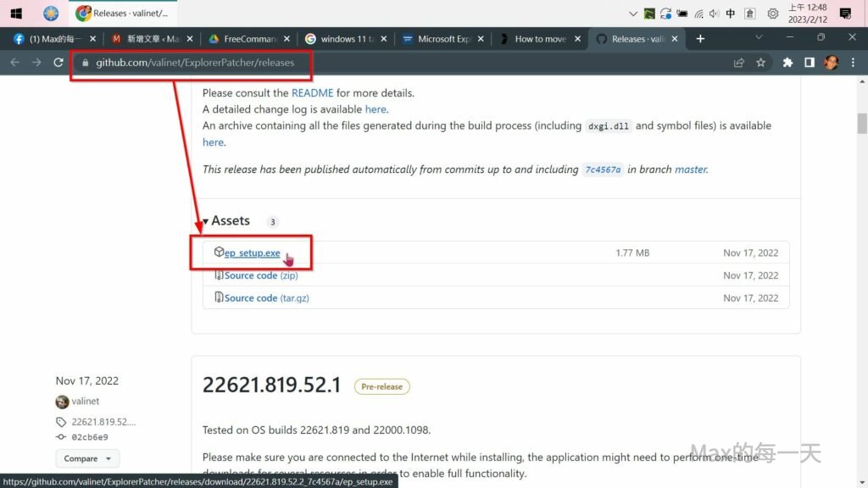Download ep_setup.exe

[x=252, y=253]
